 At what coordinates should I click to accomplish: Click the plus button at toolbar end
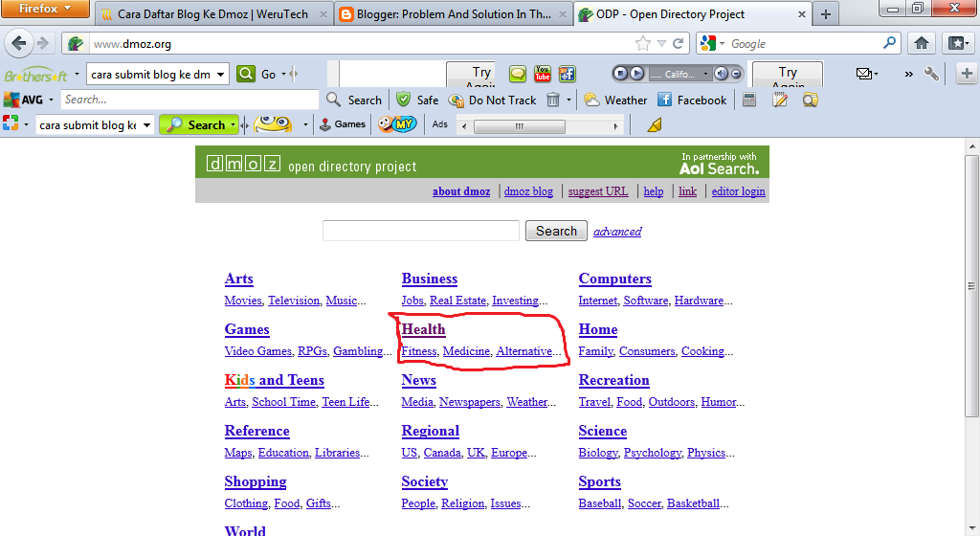pos(967,74)
